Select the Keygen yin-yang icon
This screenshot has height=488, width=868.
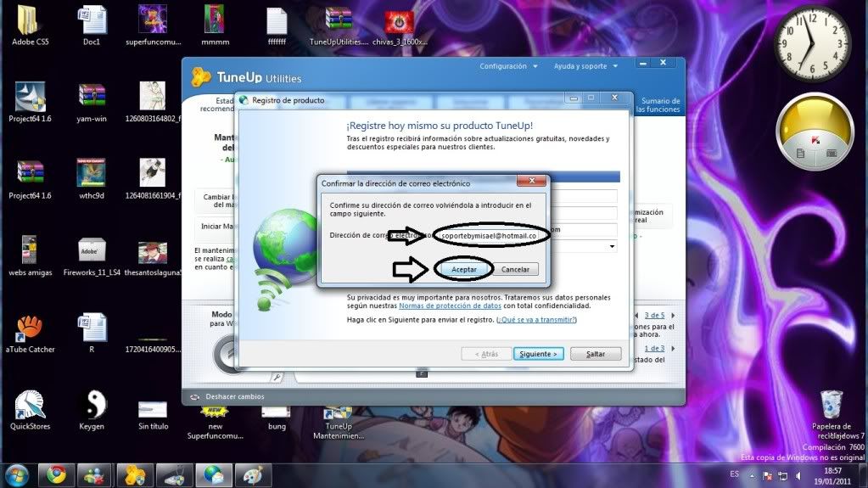pos(92,410)
